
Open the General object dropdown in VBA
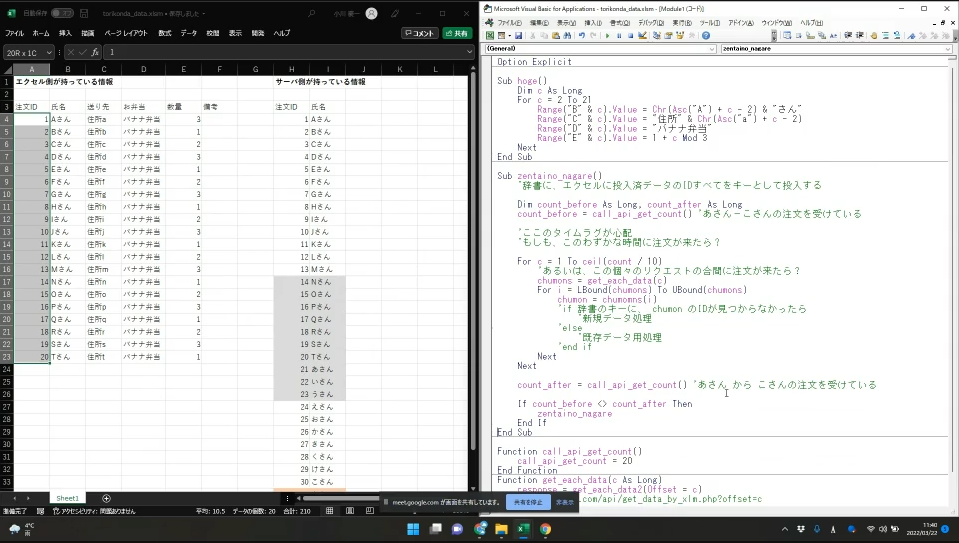click(x=711, y=48)
